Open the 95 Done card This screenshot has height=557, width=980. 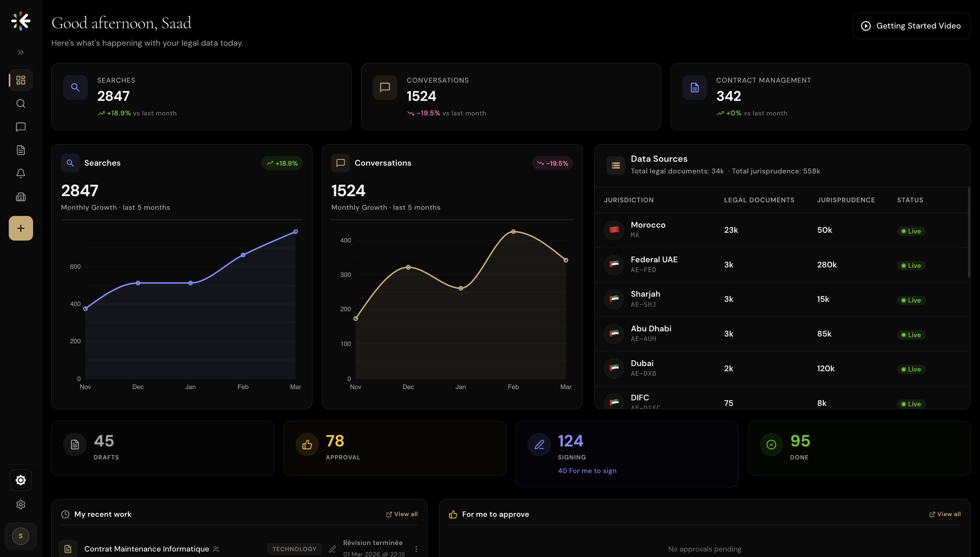tap(859, 448)
